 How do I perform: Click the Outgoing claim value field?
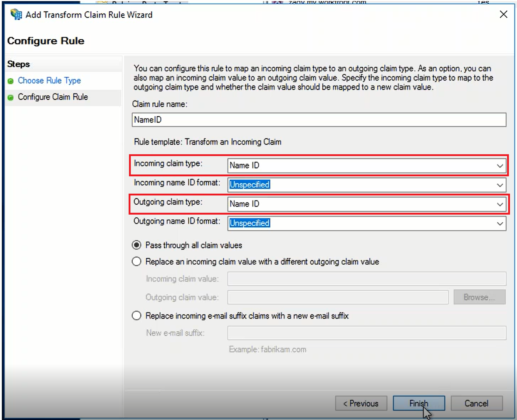tap(338, 297)
